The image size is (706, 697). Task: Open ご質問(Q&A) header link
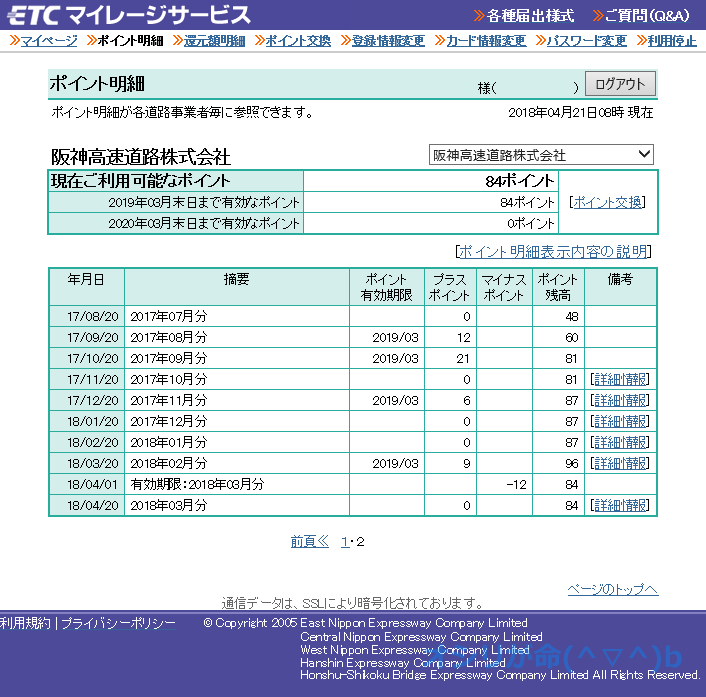click(x=647, y=16)
